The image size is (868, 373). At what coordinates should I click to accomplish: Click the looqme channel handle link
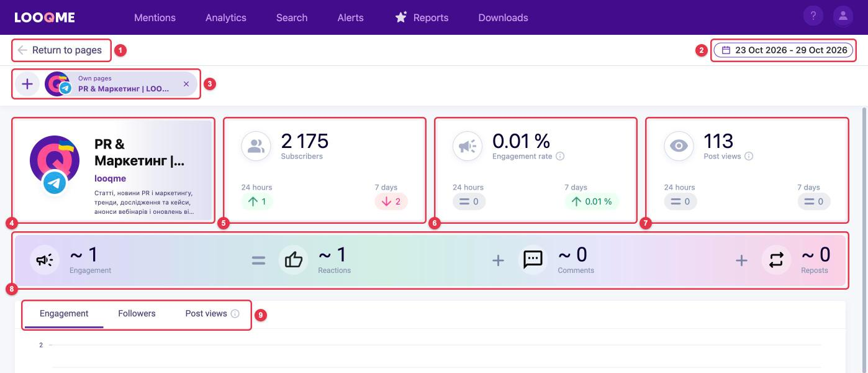(110, 178)
